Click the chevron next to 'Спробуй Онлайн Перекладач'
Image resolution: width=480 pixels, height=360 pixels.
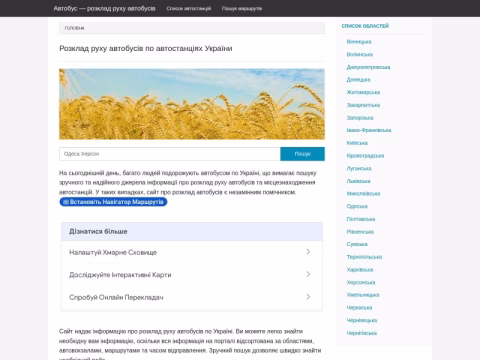point(308,297)
